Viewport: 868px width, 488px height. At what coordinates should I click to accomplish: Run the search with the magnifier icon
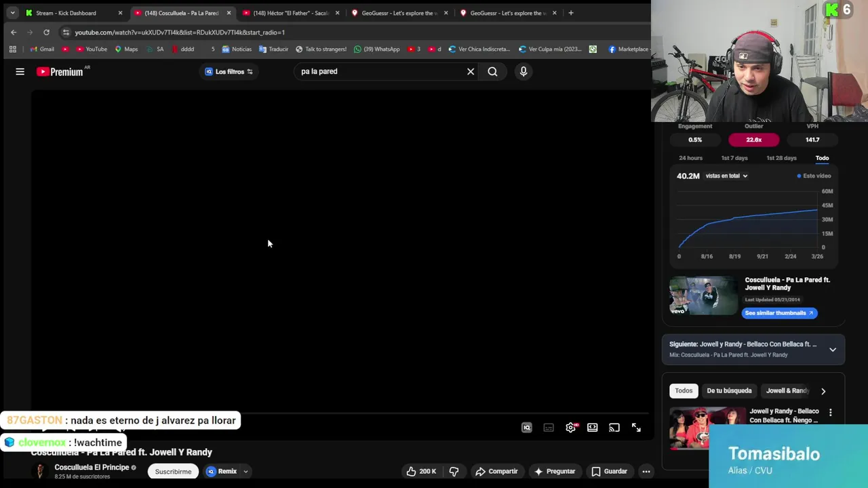492,71
